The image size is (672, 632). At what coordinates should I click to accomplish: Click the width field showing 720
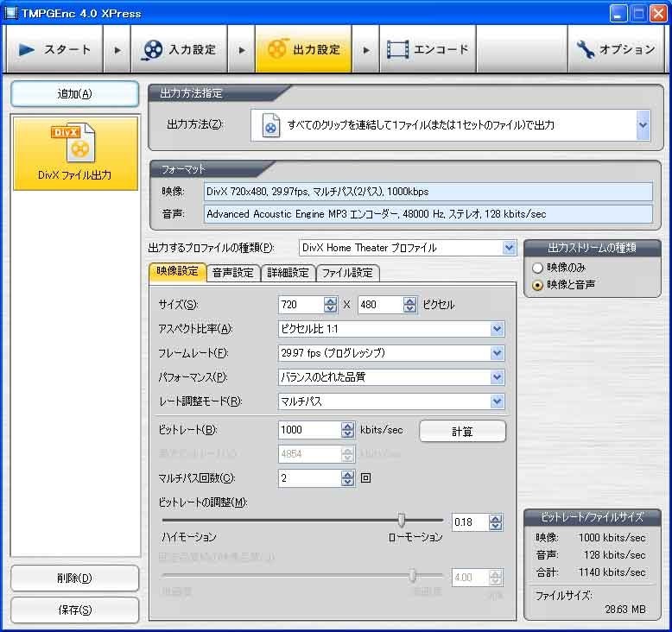coord(301,305)
